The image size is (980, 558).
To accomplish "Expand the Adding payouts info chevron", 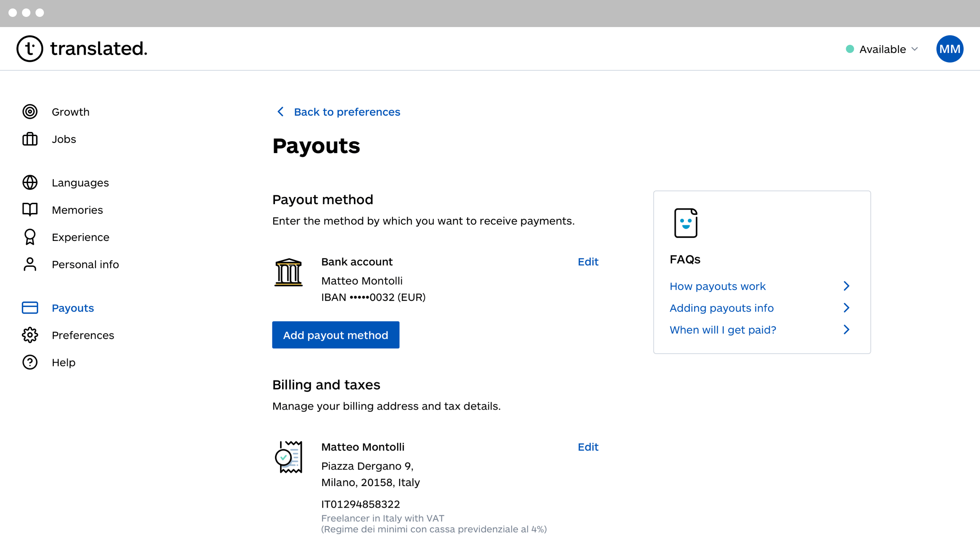I will tap(846, 308).
